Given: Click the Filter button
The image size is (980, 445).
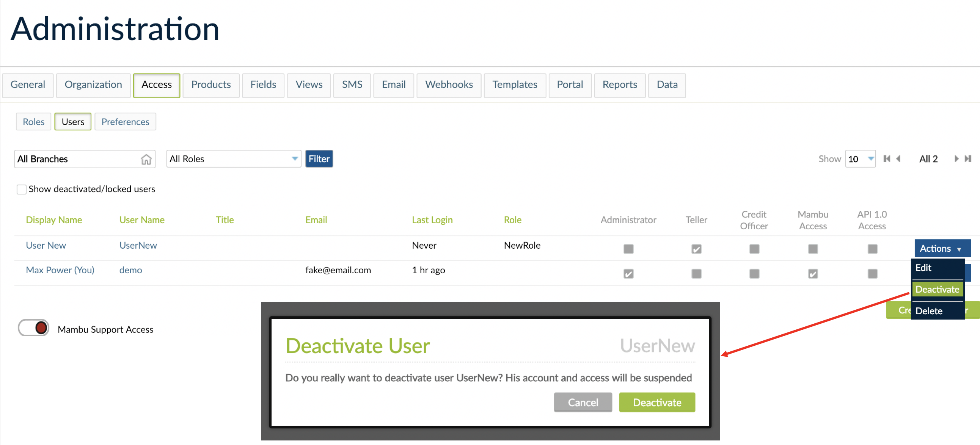Looking at the screenshot, I should point(319,158).
